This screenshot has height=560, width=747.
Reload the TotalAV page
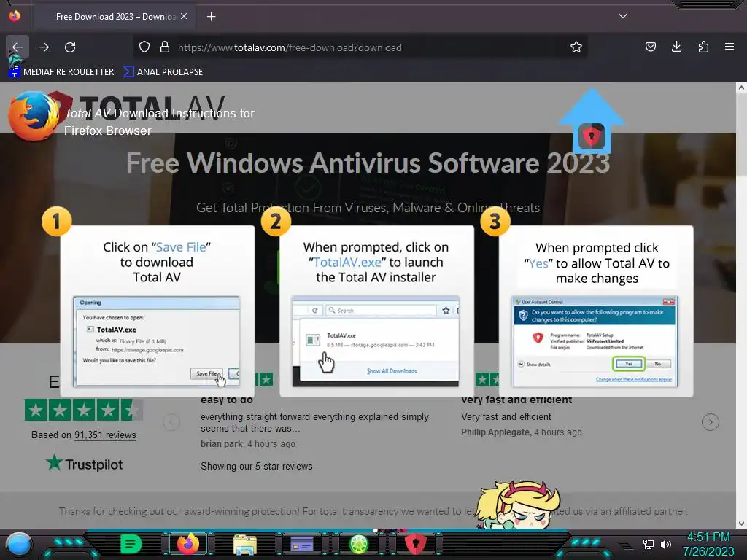[x=70, y=47]
